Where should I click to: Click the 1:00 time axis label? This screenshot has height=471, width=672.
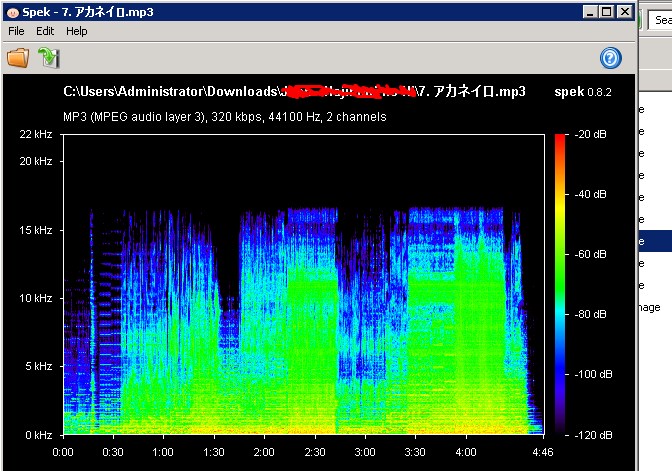[x=163, y=452]
